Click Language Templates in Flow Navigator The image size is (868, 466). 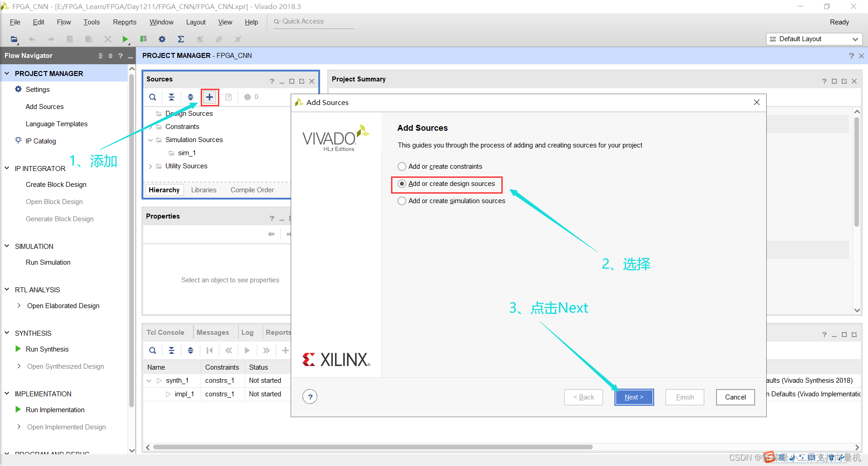click(57, 124)
